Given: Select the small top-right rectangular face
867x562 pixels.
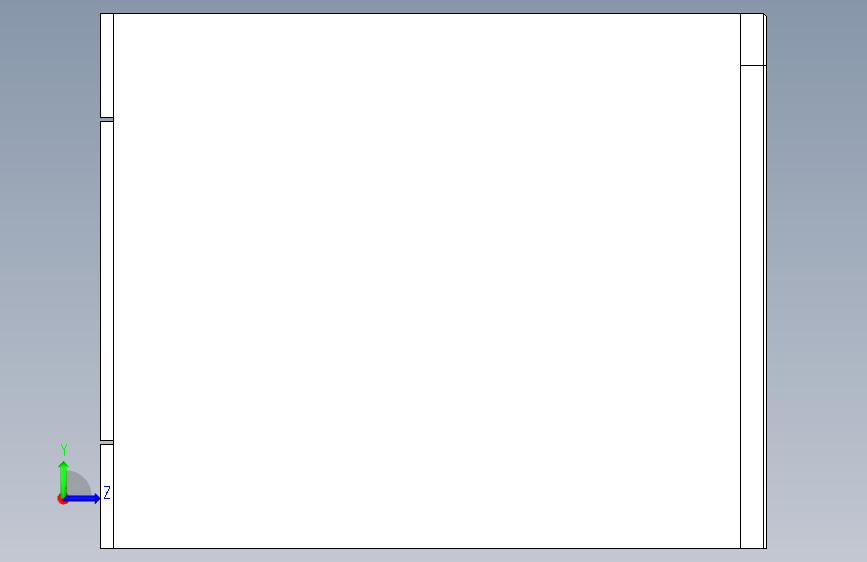Looking at the screenshot, I should click(x=752, y=39).
